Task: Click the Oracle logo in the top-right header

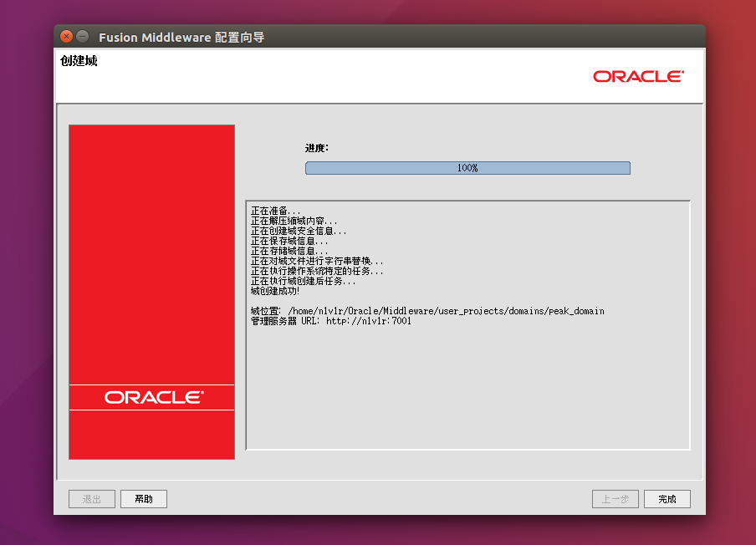Action: 638,76
